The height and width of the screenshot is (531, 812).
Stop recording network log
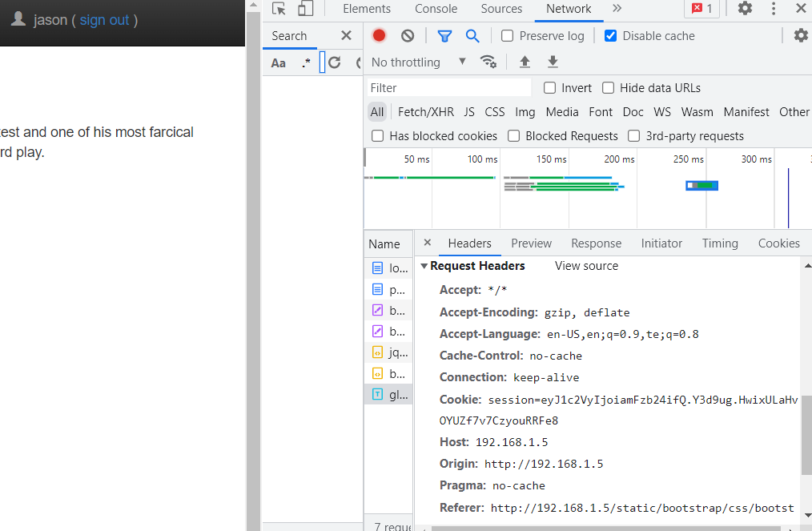click(x=379, y=35)
